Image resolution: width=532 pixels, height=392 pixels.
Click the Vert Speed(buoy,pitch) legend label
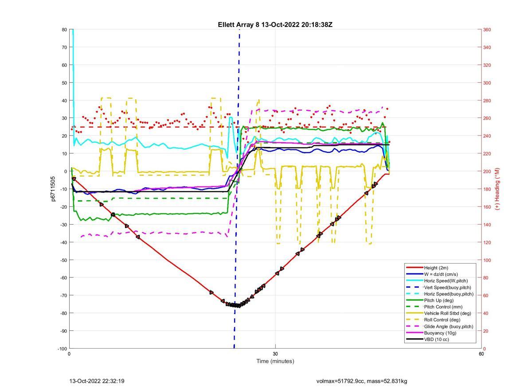coord(448,287)
